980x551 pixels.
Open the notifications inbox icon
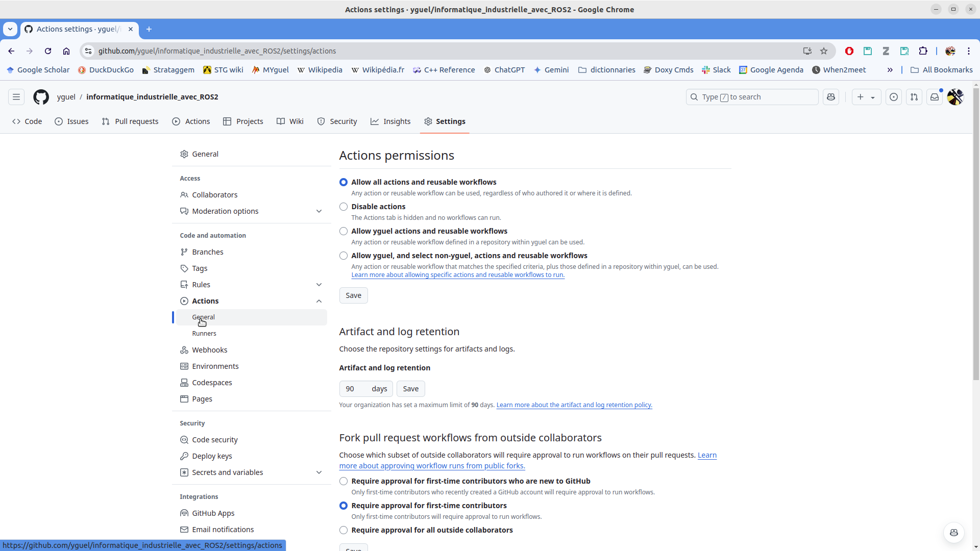click(x=935, y=97)
